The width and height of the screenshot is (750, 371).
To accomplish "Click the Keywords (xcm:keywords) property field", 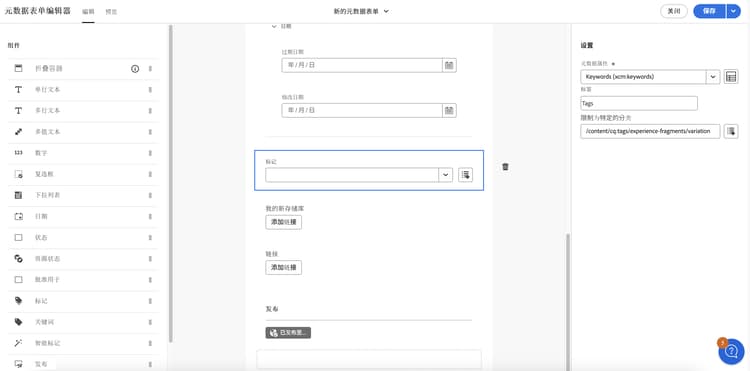I will click(643, 76).
